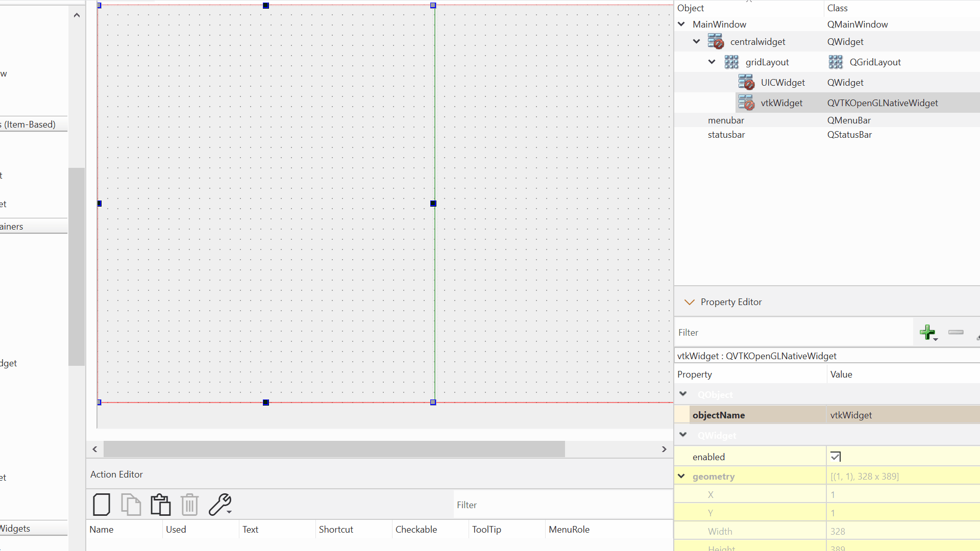Click the Delete action trash icon
The image size is (980, 551).
pos(189,505)
